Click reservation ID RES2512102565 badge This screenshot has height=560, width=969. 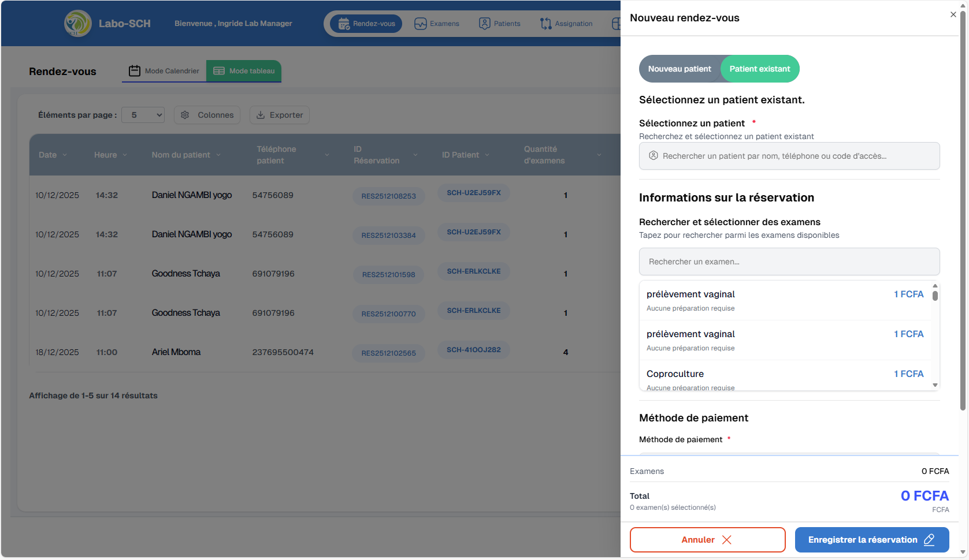pos(389,353)
